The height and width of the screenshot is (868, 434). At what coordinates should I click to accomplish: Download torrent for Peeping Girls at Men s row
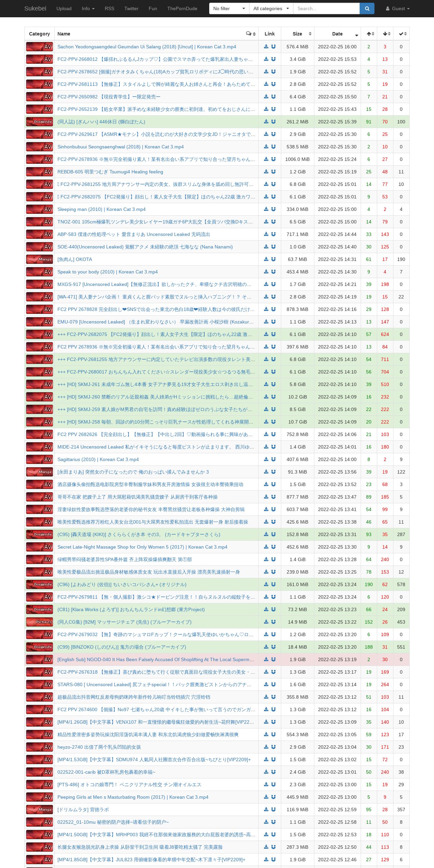(266, 797)
